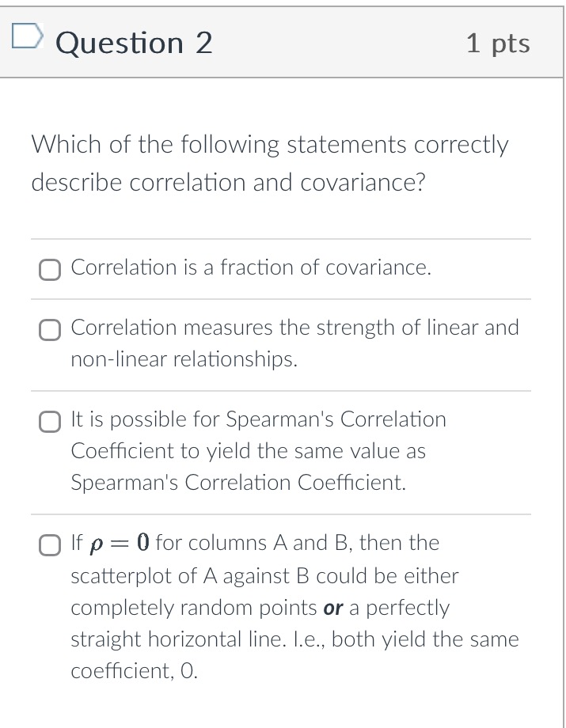Check the option about non-linear relationships
Screen dimensions: 566x728
click(x=49, y=328)
